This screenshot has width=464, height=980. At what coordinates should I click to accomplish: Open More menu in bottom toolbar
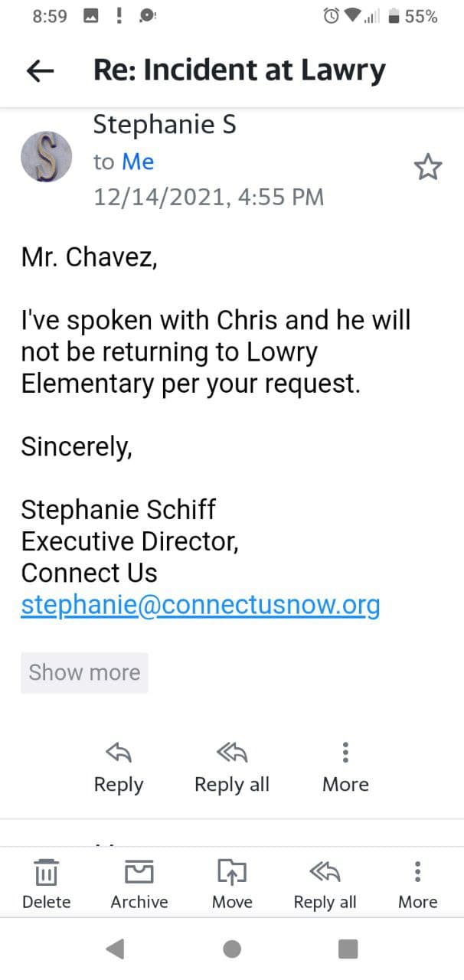pyautogui.click(x=417, y=872)
